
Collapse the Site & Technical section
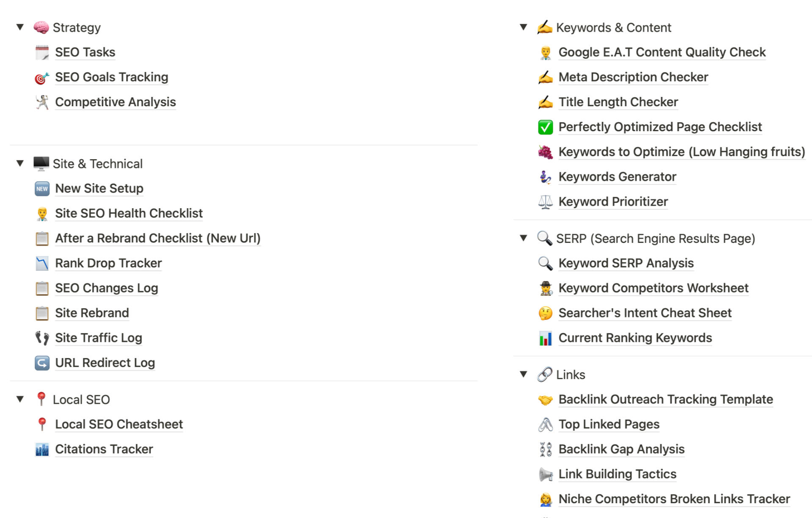pyautogui.click(x=19, y=163)
